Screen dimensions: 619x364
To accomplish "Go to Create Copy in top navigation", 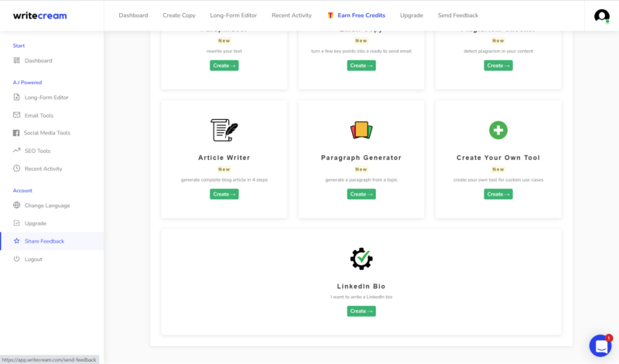I will [179, 15].
